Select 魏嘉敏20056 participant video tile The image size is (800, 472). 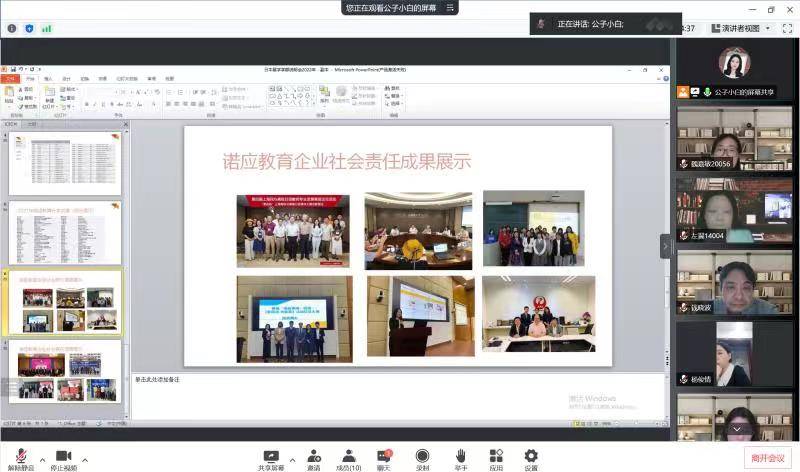[x=734, y=138]
